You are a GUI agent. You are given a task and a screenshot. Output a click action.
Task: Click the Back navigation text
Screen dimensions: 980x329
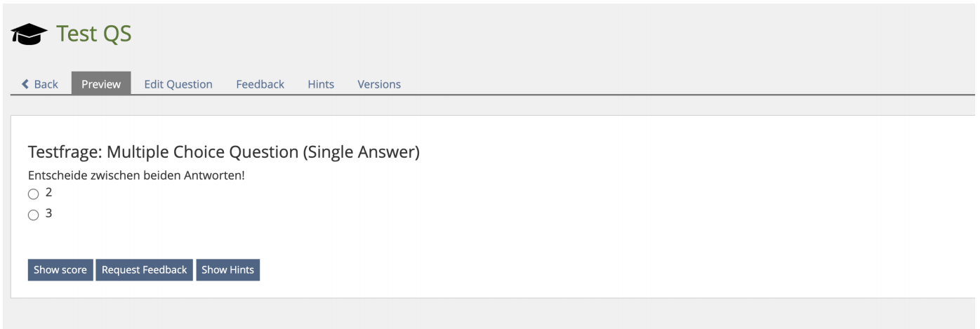pyautogui.click(x=46, y=84)
